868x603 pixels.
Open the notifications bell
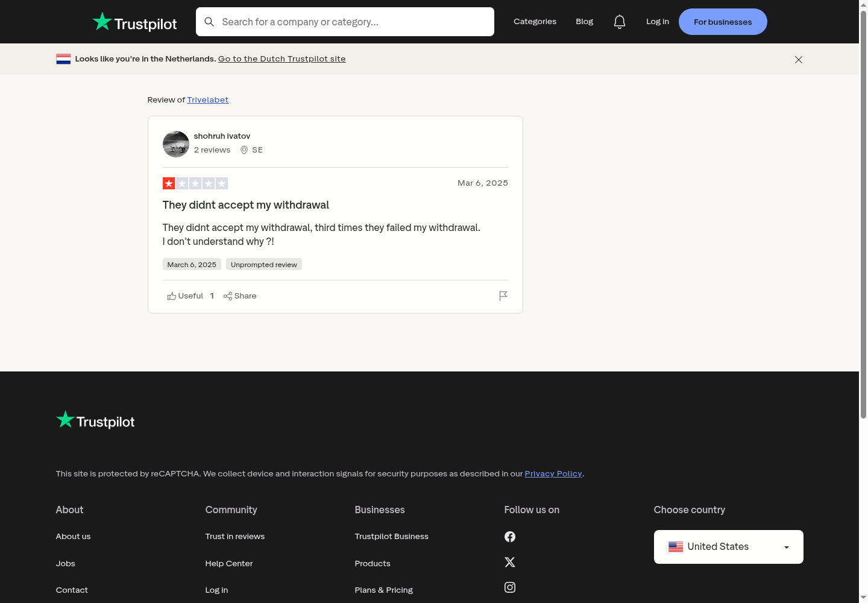click(x=620, y=22)
